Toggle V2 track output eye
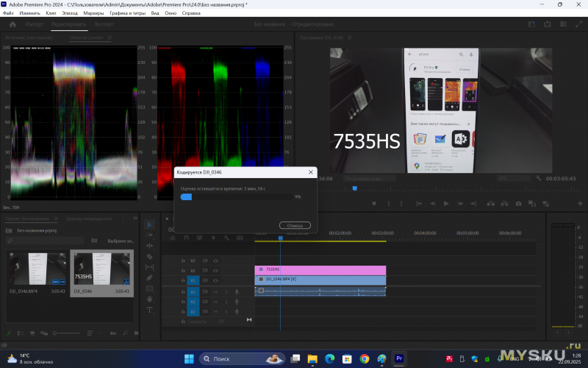 (x=215, y=270)
